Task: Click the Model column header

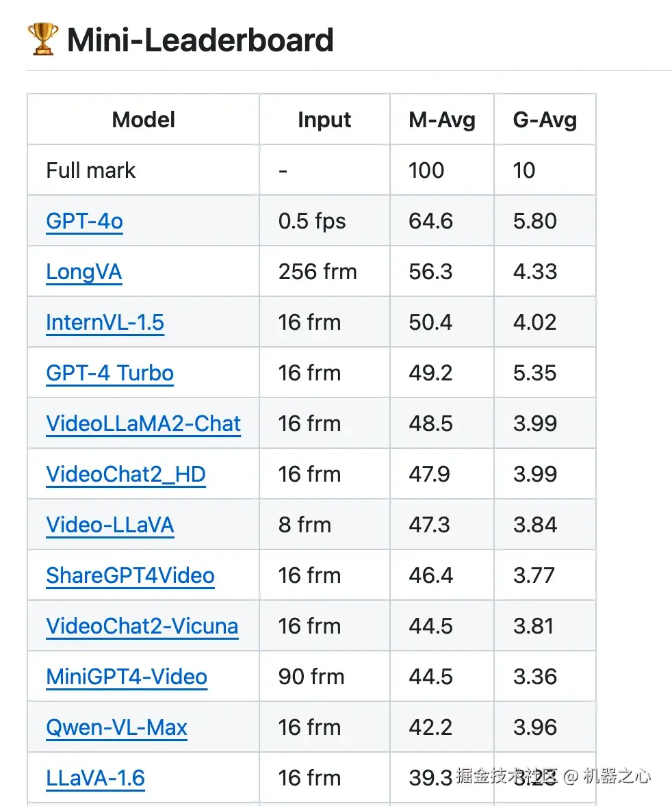Action: coord(144,120)
